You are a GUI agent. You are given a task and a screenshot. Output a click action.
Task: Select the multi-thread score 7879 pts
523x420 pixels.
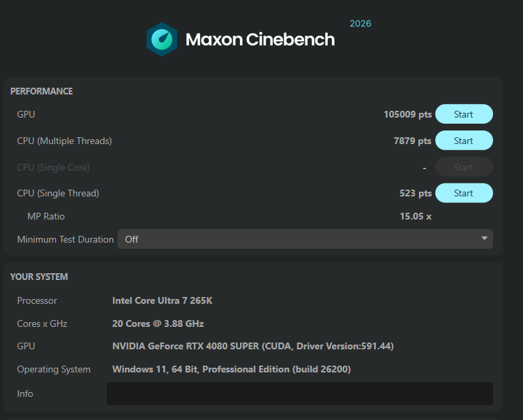tap(413, 141)
